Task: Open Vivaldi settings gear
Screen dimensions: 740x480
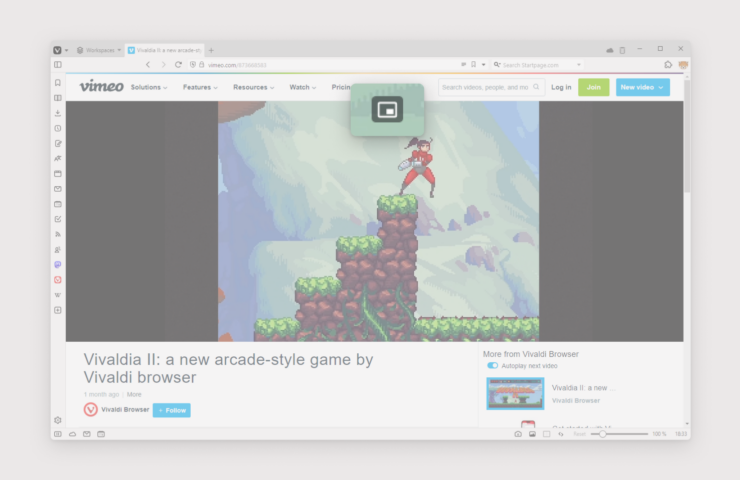Action: [58, 420]
